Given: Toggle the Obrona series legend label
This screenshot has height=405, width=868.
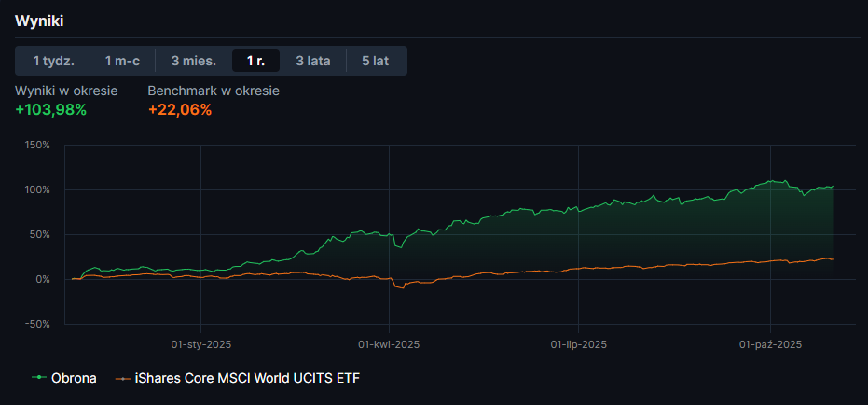Looking at the screenshot, I should 74,378.
